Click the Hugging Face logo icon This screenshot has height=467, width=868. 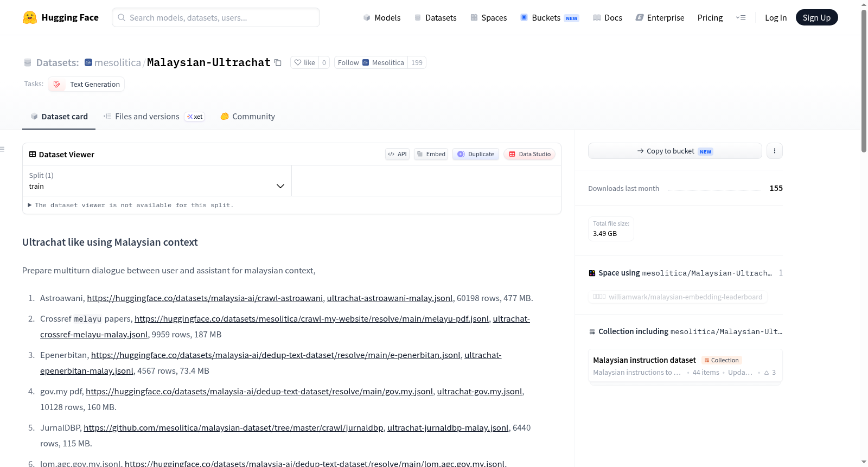pyautogui.click(x=30, y=17)
